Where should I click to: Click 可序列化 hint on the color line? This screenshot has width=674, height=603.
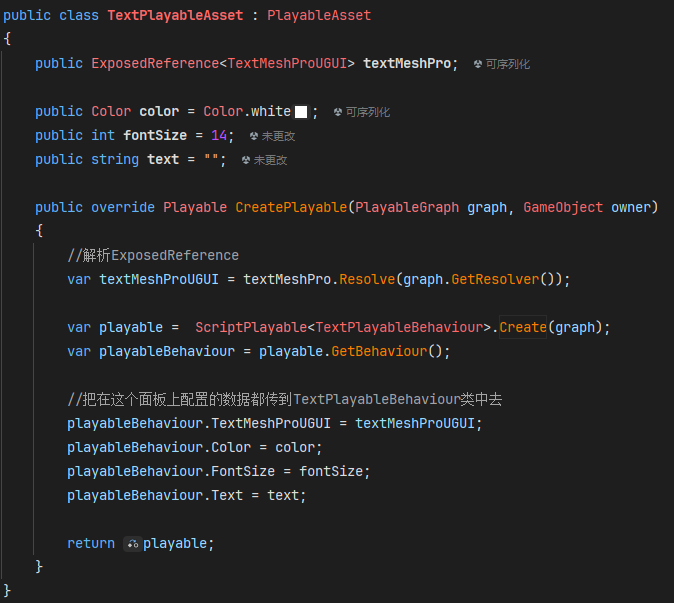(x=367, y=112)
